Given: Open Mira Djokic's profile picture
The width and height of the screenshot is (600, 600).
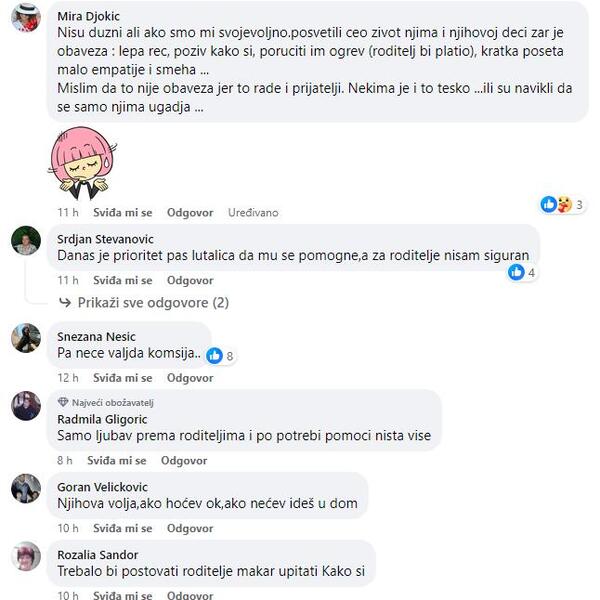Looking at the screenshot, I should click(x=26, y=18).
